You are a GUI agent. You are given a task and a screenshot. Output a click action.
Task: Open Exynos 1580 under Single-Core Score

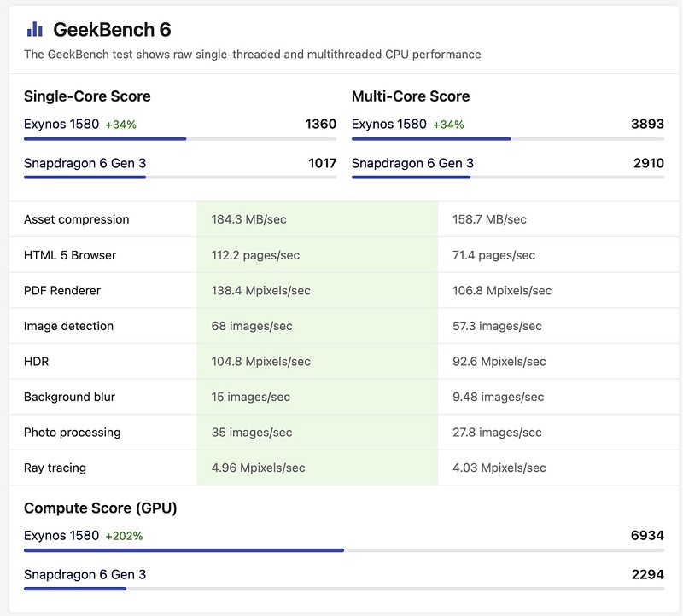coord(61,124)
